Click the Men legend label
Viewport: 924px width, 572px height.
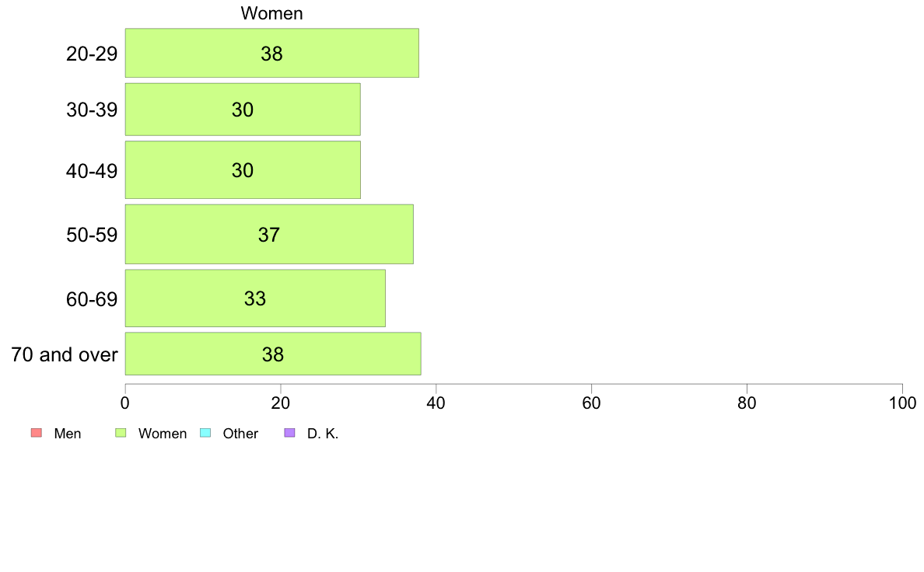point(67,434)
